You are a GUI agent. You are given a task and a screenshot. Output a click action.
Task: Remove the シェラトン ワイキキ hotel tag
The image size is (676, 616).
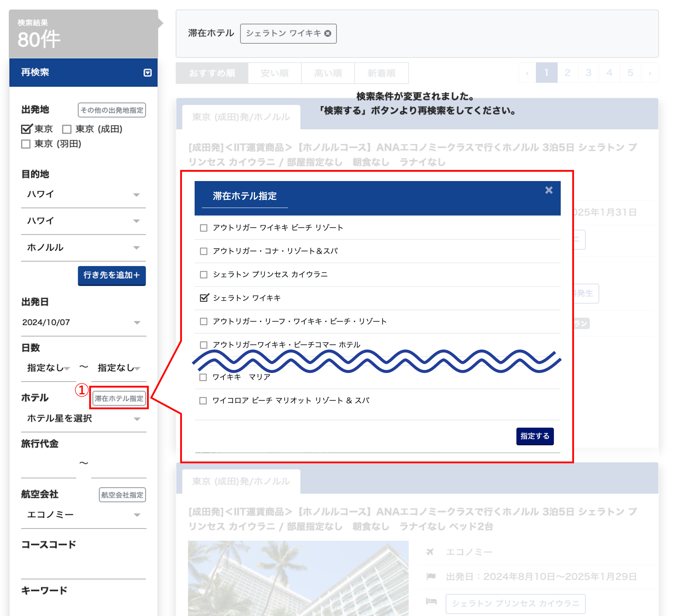click(x=328, y=34)
